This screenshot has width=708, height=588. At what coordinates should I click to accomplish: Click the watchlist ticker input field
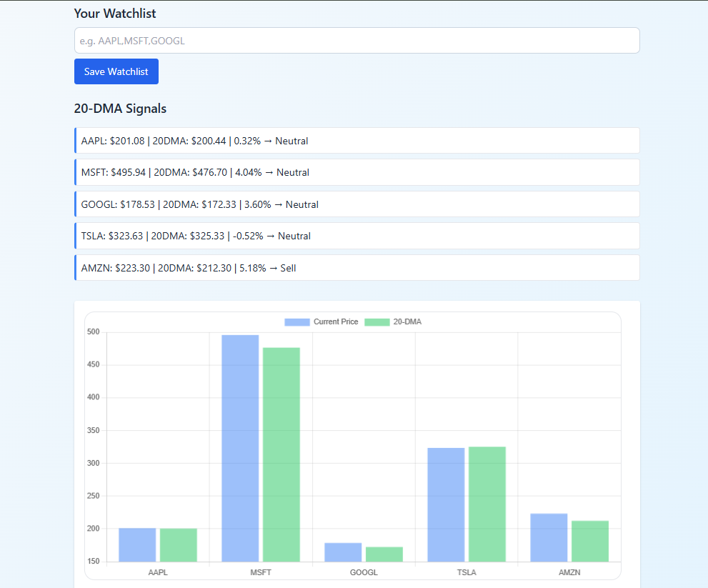[x=357, y=41]
